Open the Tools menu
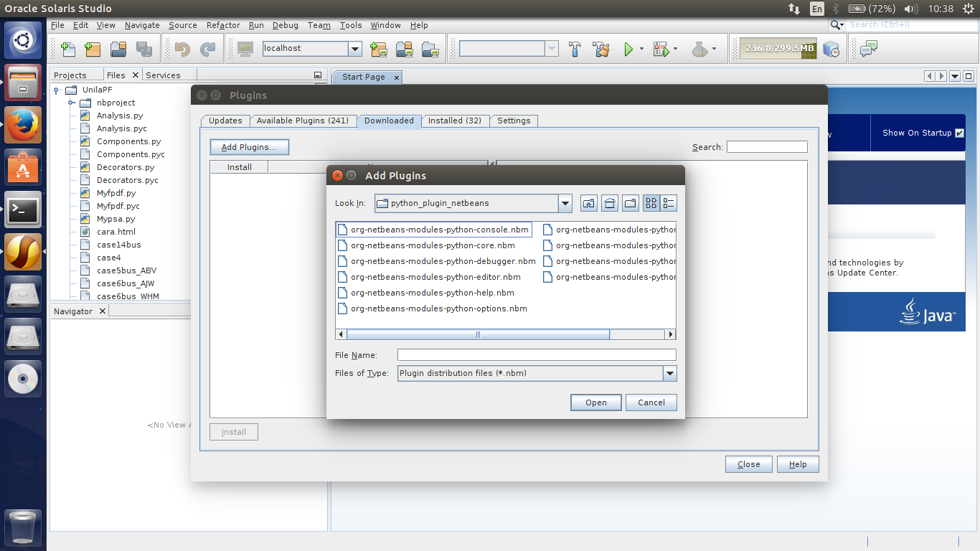The image size is (980, 551). 351,25
